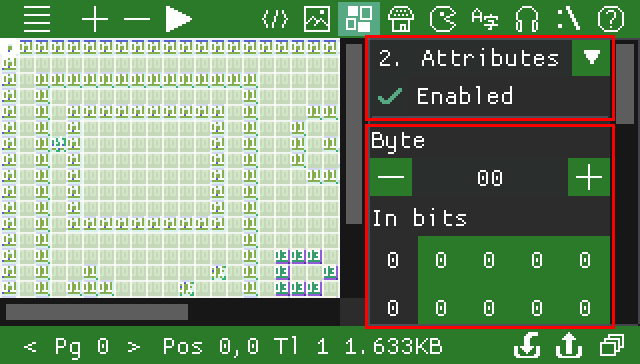Screen dimensions: 640x364
Task: Open the font assets tab
Action: [485, 19]
